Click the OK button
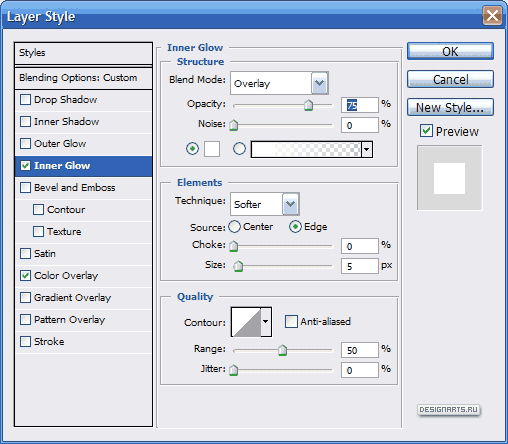Viewport: 508px width, 444px height. (x=450, y=51)
